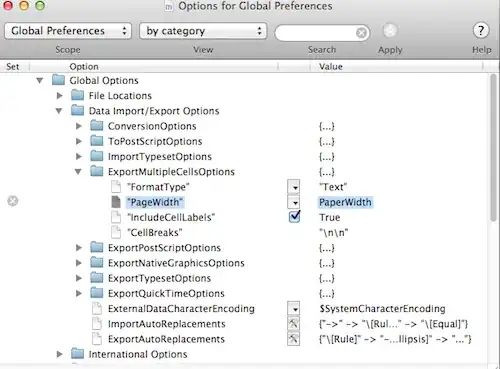Expand the International Options folder
The image size is (500, 369).
60,354
